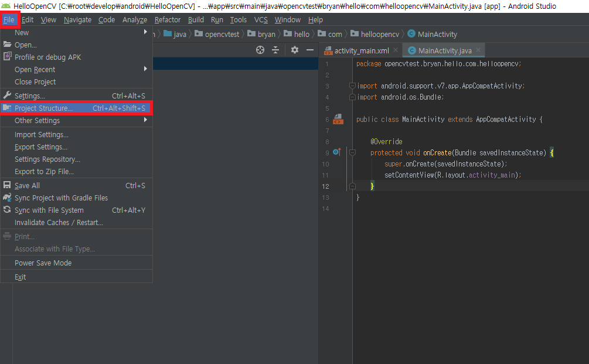Click the Profile APK icon
This screenshot has width=589, height=364.
pos(7,56)
